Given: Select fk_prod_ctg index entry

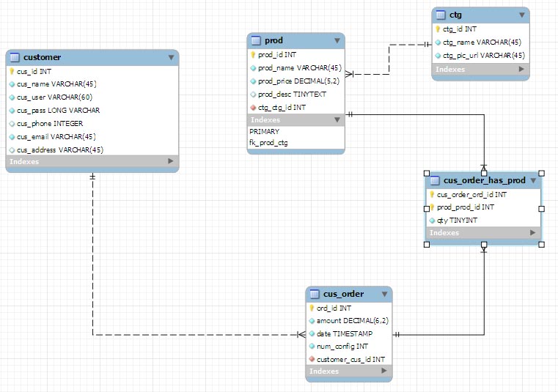Looking at the screenshot, I should pos(268,143).
